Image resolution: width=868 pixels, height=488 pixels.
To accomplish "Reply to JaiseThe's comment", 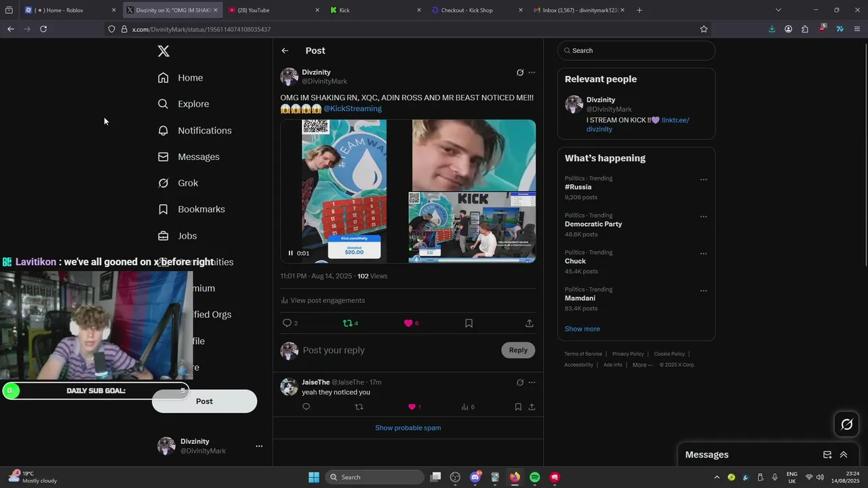I will [x=306, y=407].
